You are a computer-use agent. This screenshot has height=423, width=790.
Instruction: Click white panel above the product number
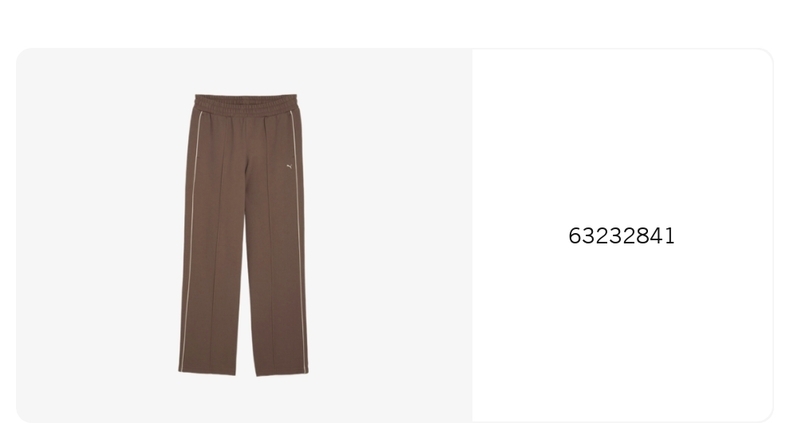coord(622,136)
